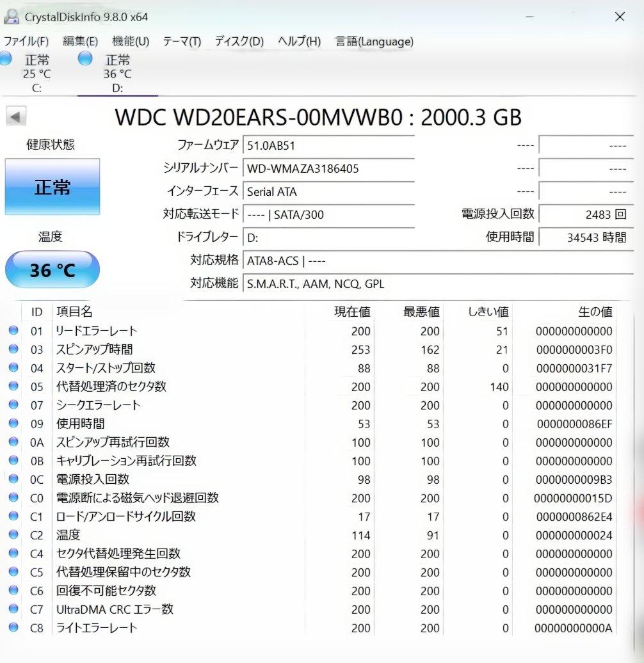The height and width of the screenshot is (663, 644).
Task: Click the 項目名 column header
Action: [74, 312]
